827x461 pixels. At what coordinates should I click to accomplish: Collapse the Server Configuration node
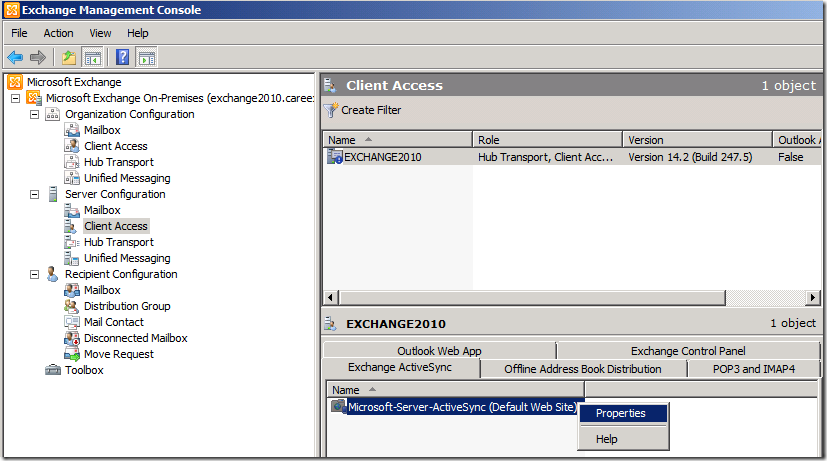34,194
